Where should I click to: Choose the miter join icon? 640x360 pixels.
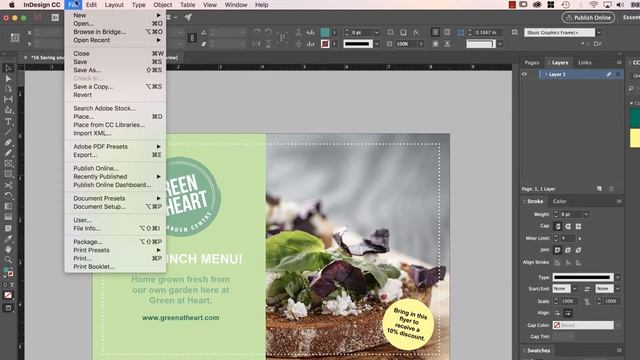[558, 250]
